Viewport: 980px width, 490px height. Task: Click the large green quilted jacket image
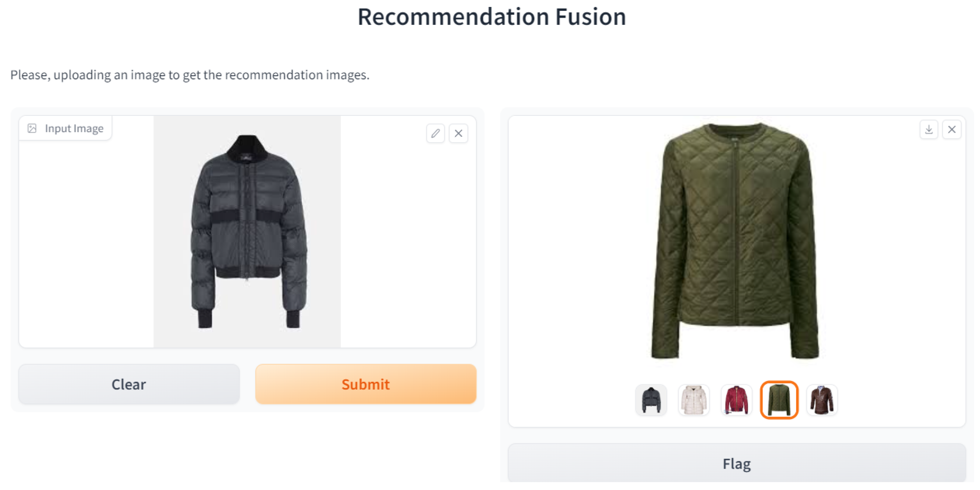735,240
